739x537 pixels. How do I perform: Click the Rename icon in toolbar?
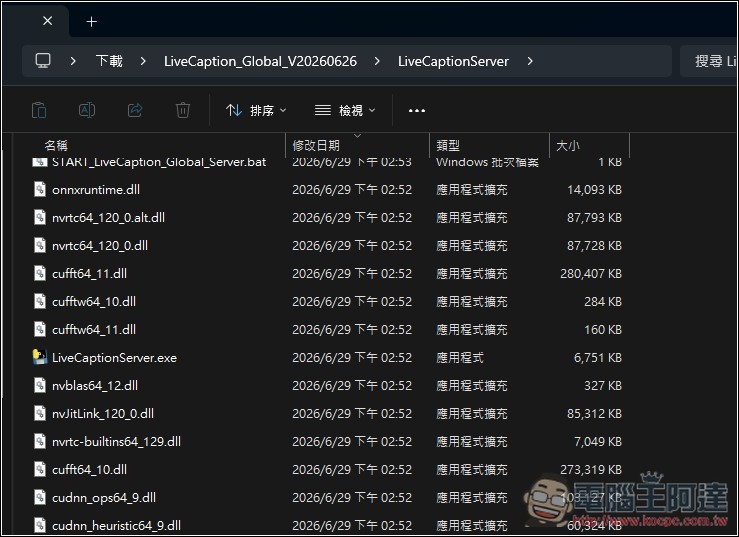click(x=87, y=110)
